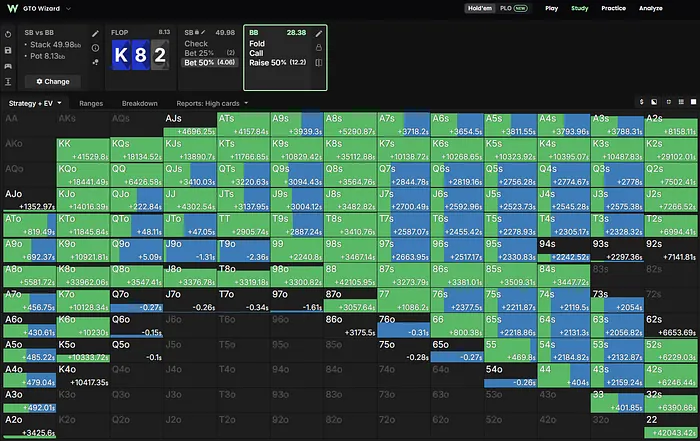Viewport: 700px width, 441px height.
Task: Open the Analyze menu
Action: click(650, 8)
